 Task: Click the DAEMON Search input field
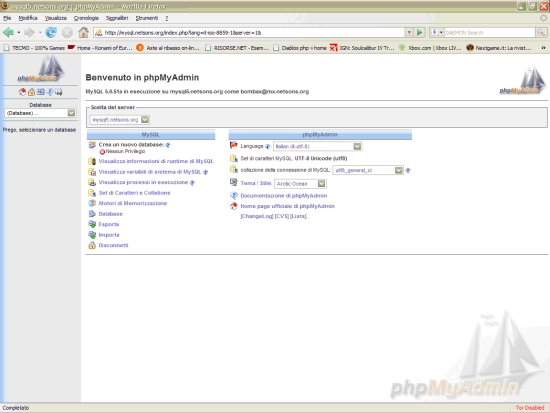click(x=490, y=33)
